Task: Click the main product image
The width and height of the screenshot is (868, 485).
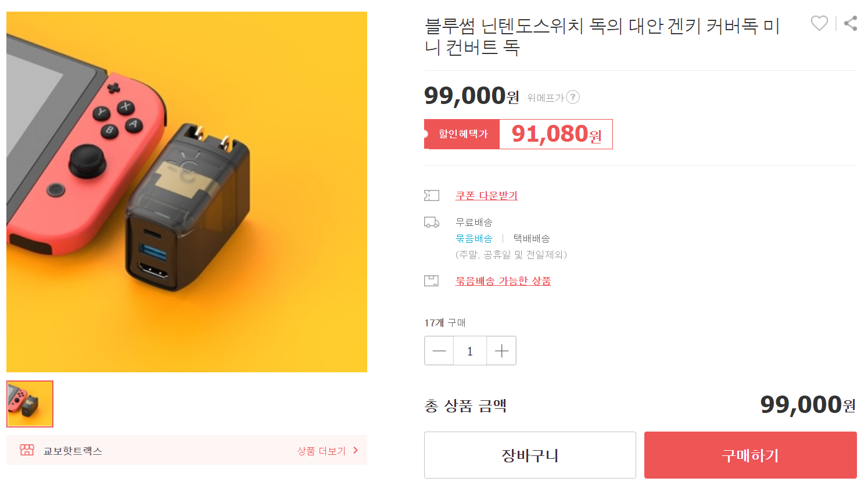Action: click(x=186, y=192)
